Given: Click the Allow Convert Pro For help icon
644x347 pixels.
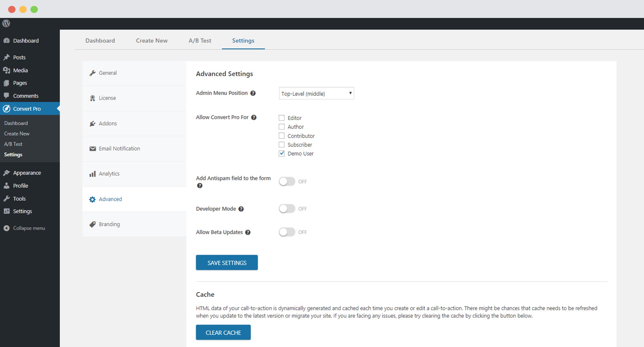Looking at the screenshot, I should tap(253, 117).
